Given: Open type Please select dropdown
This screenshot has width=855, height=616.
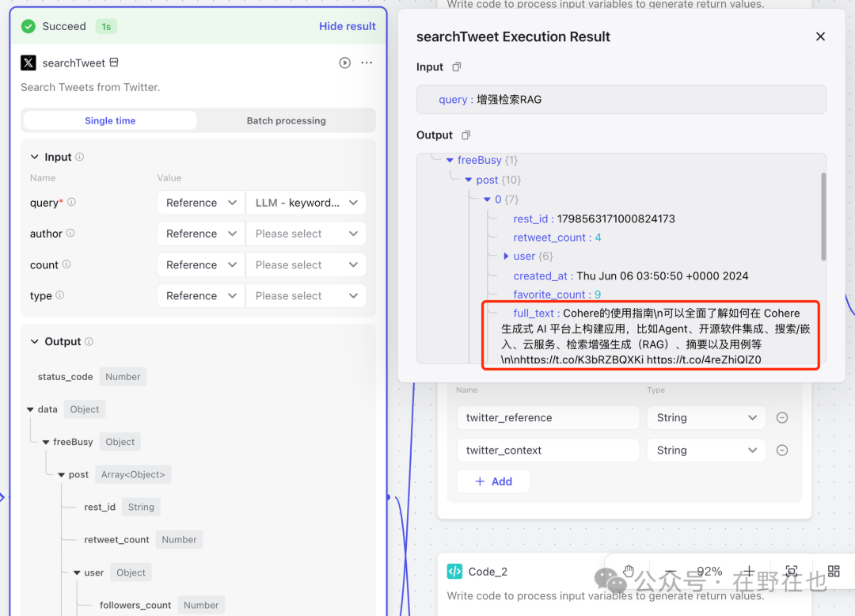Looking at the screenshot, I should 306,296.
